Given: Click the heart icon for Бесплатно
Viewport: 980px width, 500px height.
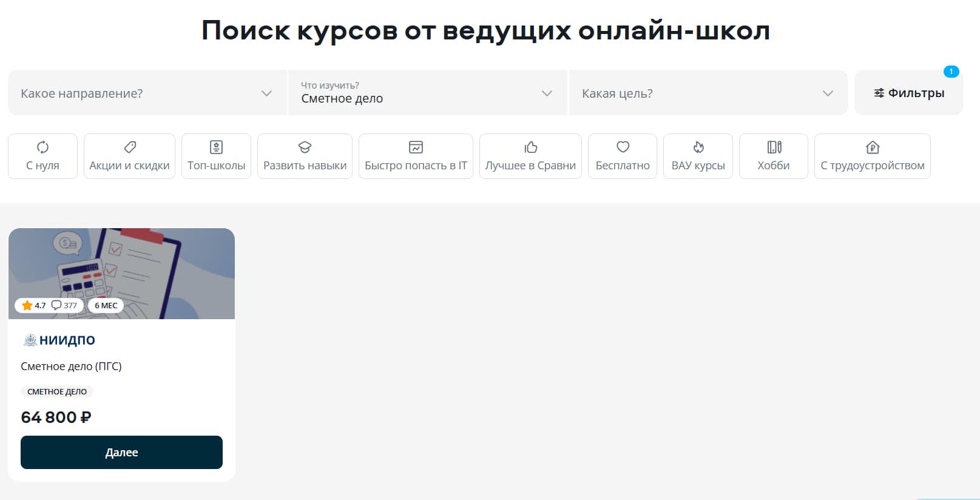Looking at the screenshot, I should [x=623, y=147].
